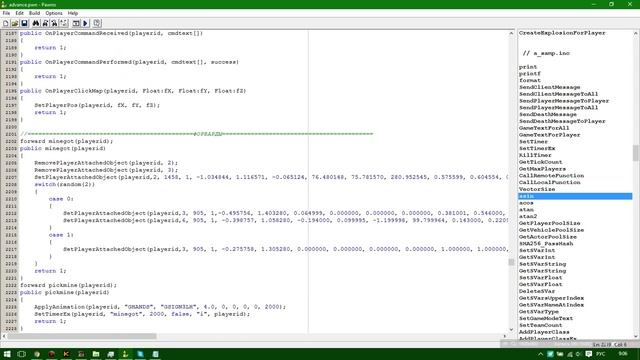
Task: Open the Help menu
Action: pos(73,13)
